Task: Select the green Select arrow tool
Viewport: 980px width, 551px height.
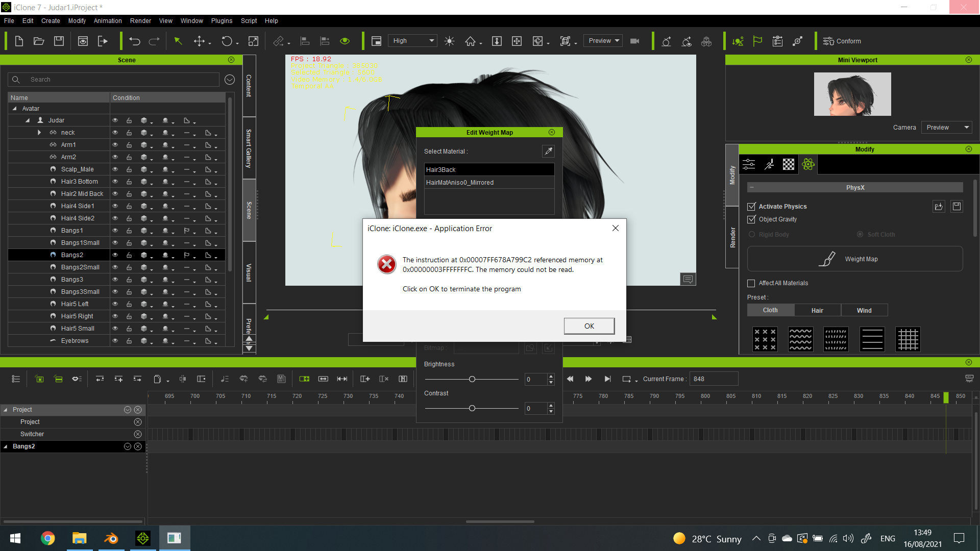Action: click(178, 41)
